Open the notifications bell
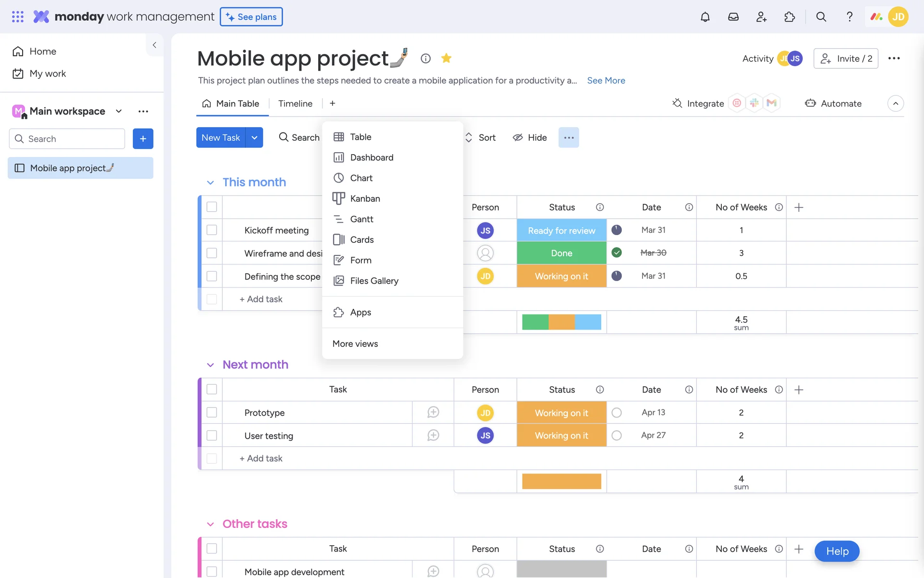The image size is (924, 578). click(705, 17)
